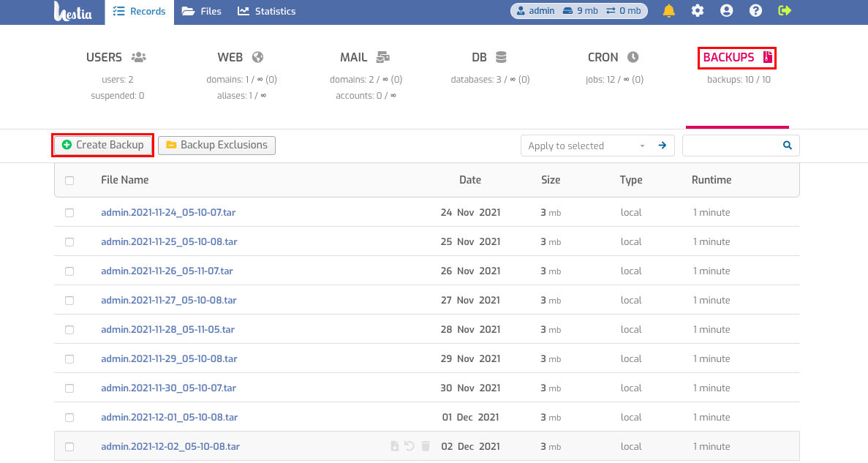
Task: Check the admin.2021-11-24 backup checkbox
Action: coord(69,213)
